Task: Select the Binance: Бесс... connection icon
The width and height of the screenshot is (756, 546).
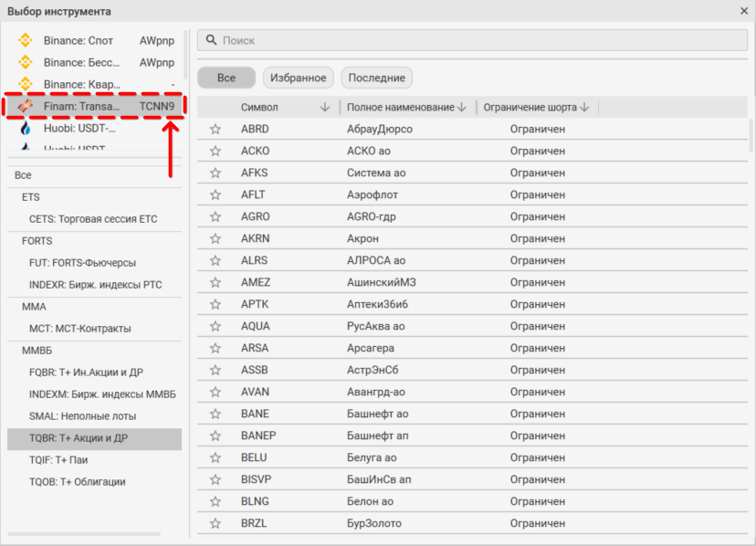Action: coord(25,62)
